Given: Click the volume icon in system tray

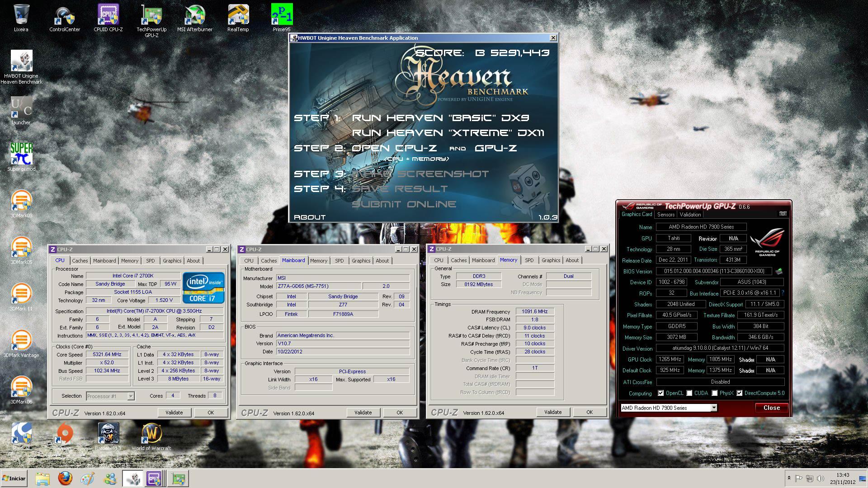Looking at the screenshot, I should click(x=821, y=479).
